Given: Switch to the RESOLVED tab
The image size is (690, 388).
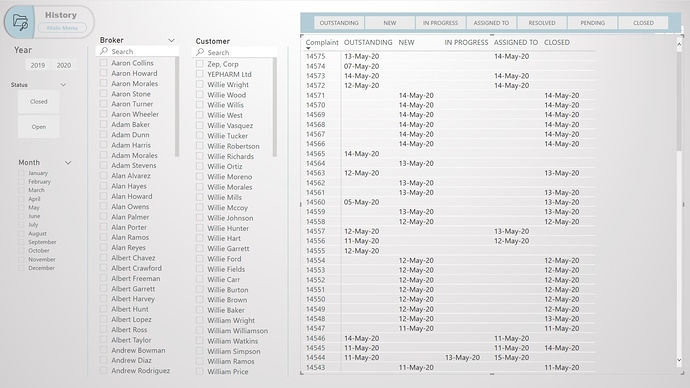Looking at the screenshot, I should (542, 23).
